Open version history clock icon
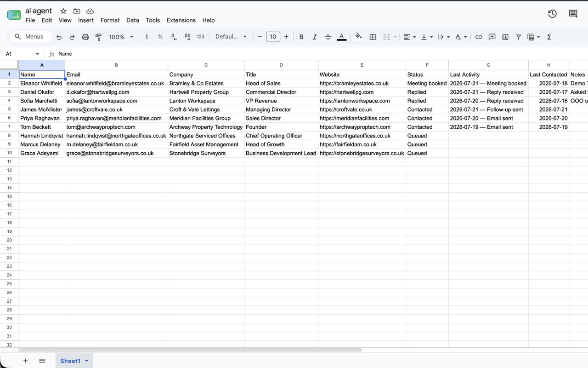This screenshot has height=368, width=588. [x=553, y=14]
